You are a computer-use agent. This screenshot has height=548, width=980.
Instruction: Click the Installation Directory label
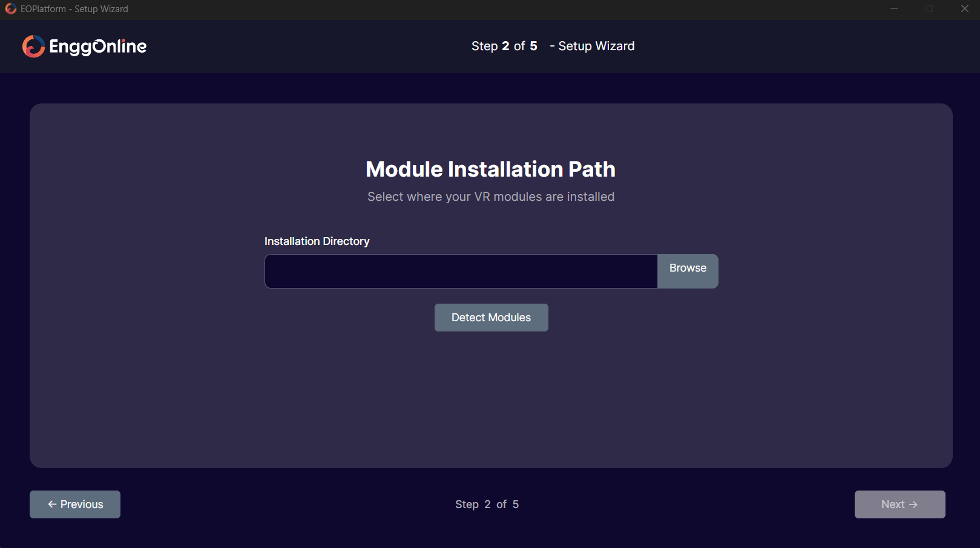(317, 241)
